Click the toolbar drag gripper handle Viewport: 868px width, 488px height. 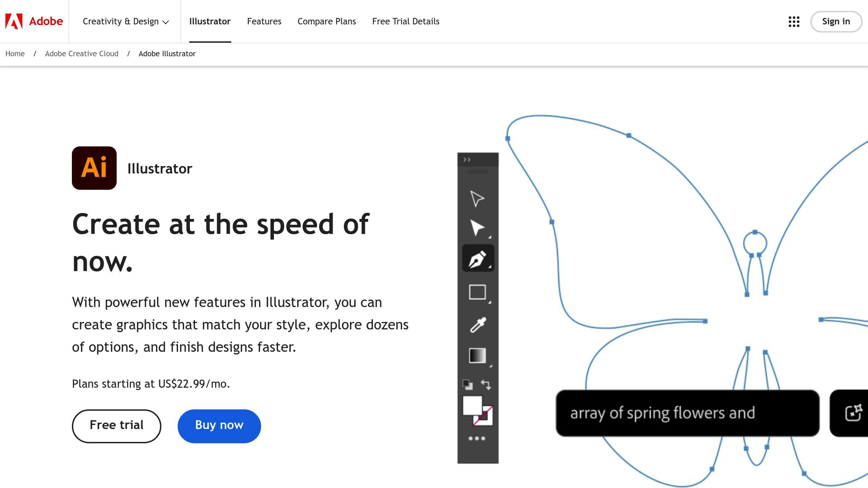pos(478,172)
